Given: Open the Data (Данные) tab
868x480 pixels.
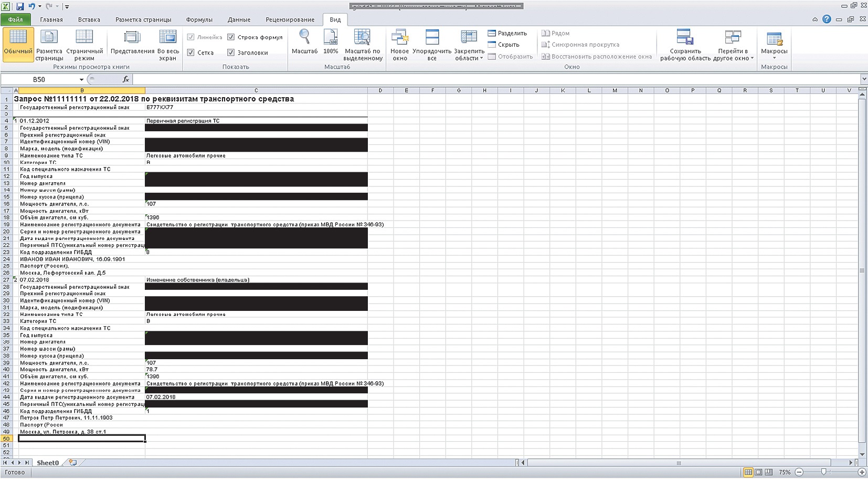Looking at the screenshot, I should (239, 19).
